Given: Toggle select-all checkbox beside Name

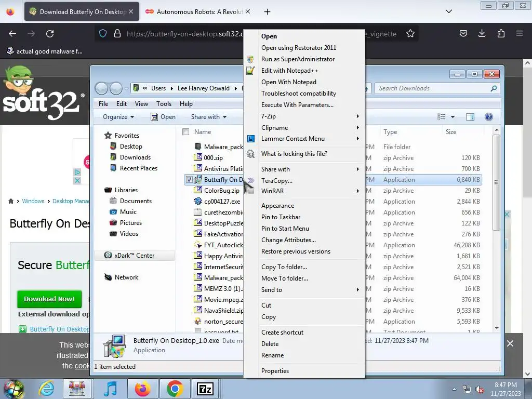Looking at the screenshot, I should (x=185, y=131).
